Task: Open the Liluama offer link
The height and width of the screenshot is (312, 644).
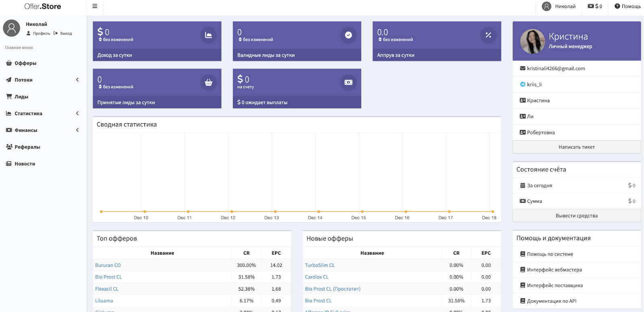Action: (104, 301)
